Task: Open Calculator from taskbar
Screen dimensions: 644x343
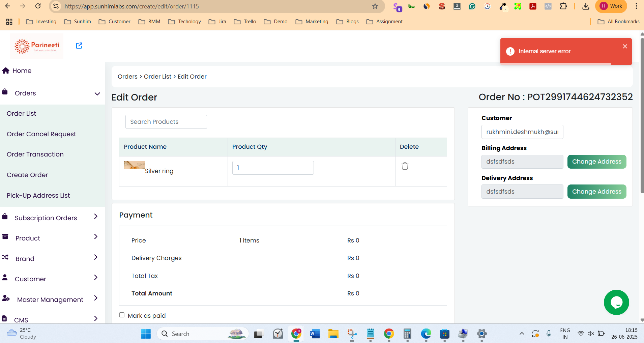Action: point(407,334)
